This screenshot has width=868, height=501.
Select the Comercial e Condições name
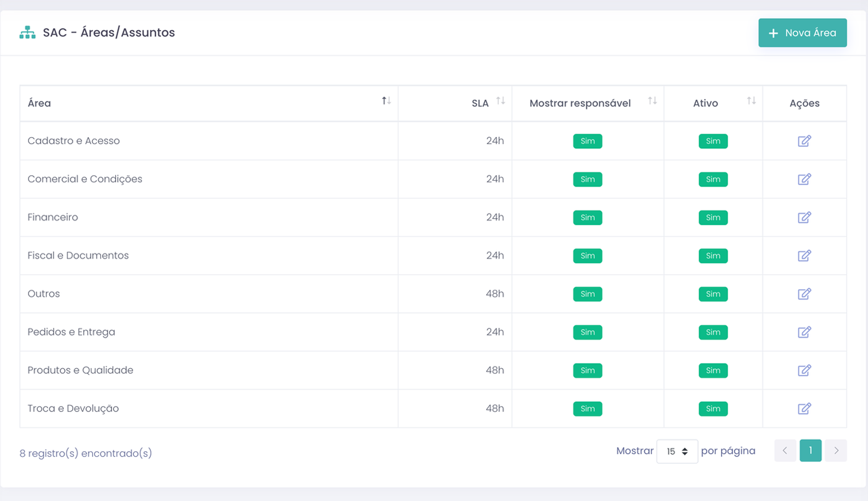point(85,179)
